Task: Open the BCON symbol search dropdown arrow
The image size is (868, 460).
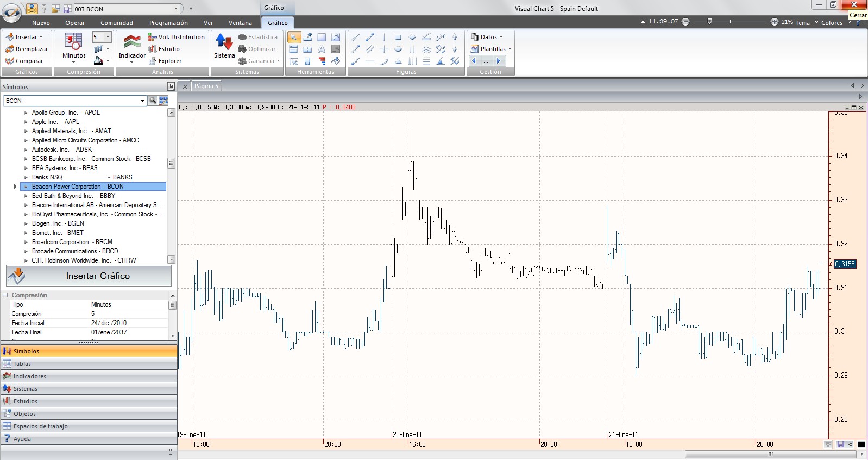Action: coord(142,101)
